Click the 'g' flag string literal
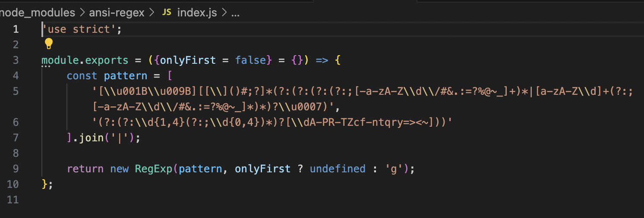This screenshot has height=218, width=644. point(394,168)
